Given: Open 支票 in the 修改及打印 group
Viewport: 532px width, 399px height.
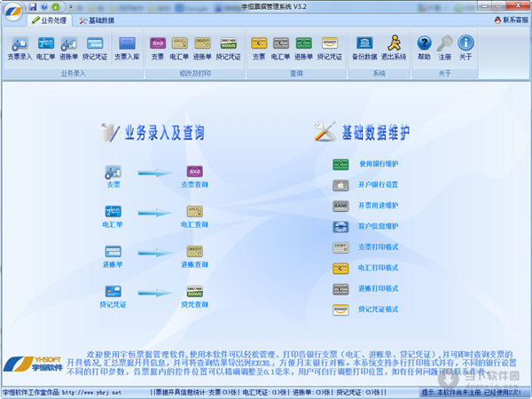Looking at the screenshot, I should point(158,49).
